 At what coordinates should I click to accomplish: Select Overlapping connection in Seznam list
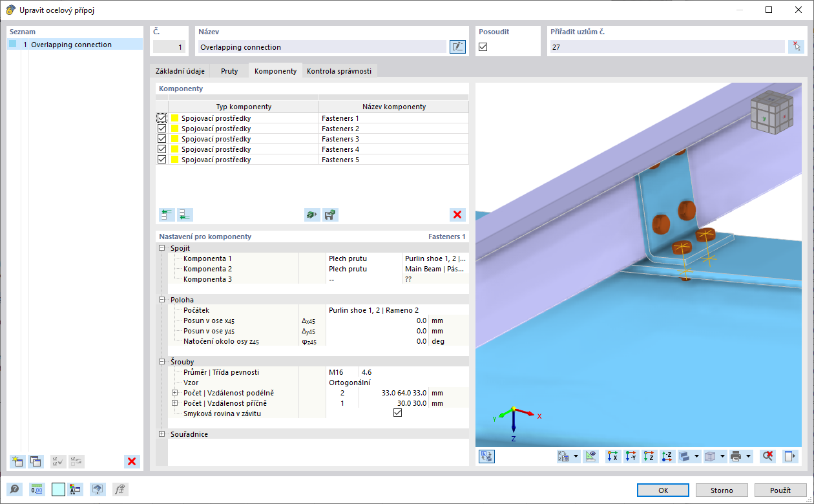point(75,45)
